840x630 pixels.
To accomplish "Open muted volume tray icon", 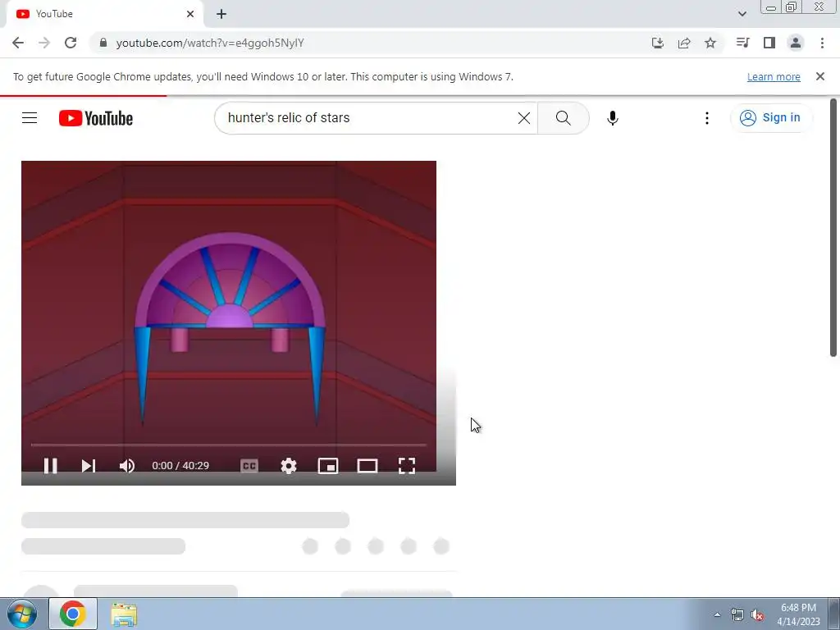I will tap(757, 615).
